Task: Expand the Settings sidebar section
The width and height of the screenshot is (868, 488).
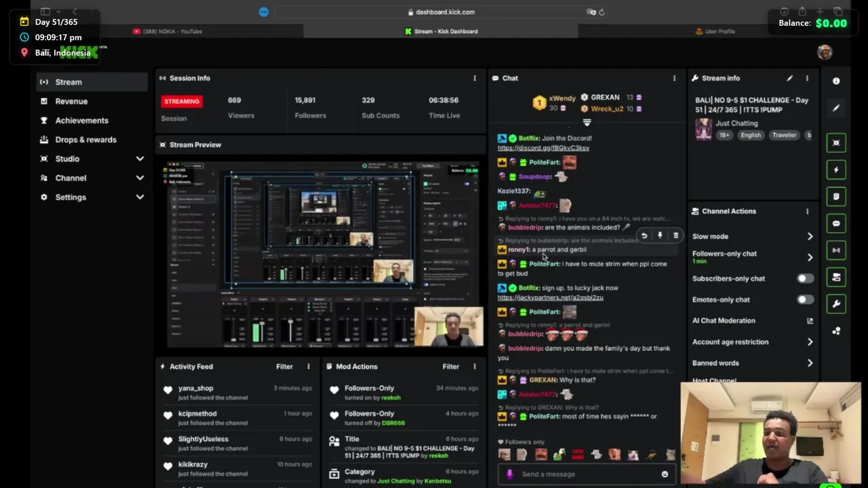Action: pyautogui.click(x=140, y=197)
